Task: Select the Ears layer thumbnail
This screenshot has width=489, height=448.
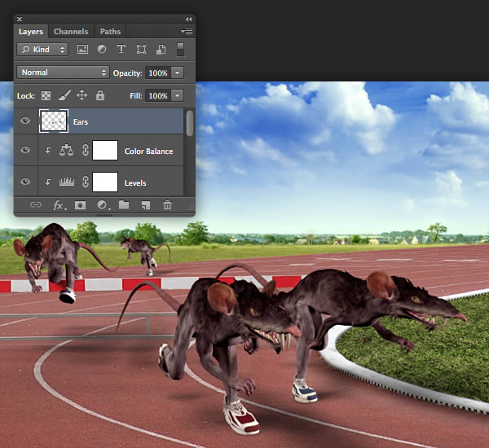Action: [x=54, y=121]
